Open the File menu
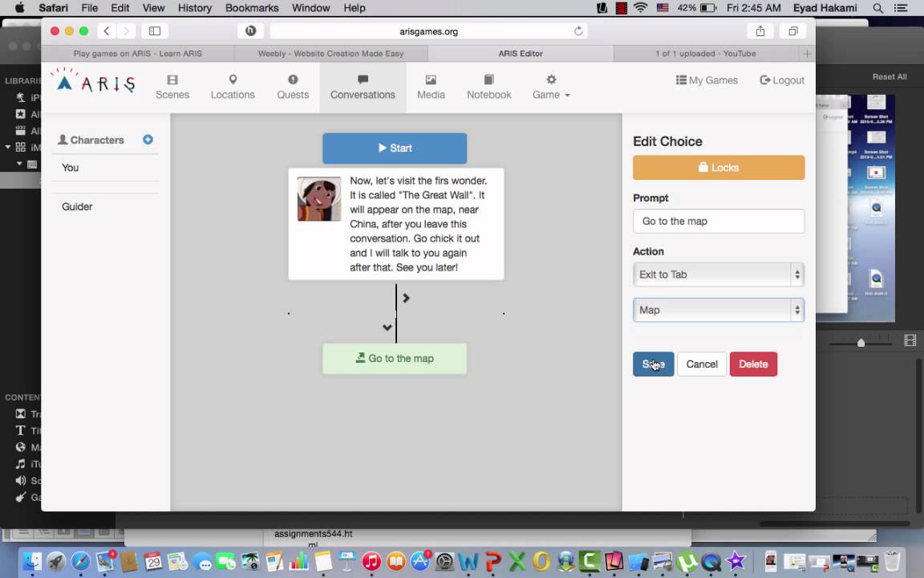Image resolution: width=924 pixels, height=578 pixels. (90, 8)
